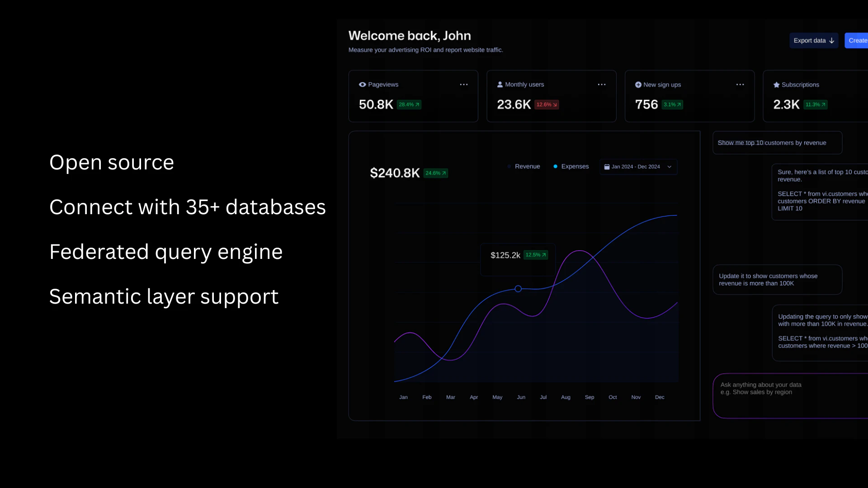The height and width of the screenshot is (488, 868).
Task: Select the chat message about top 10 customers
Action: tap(777, 142)
